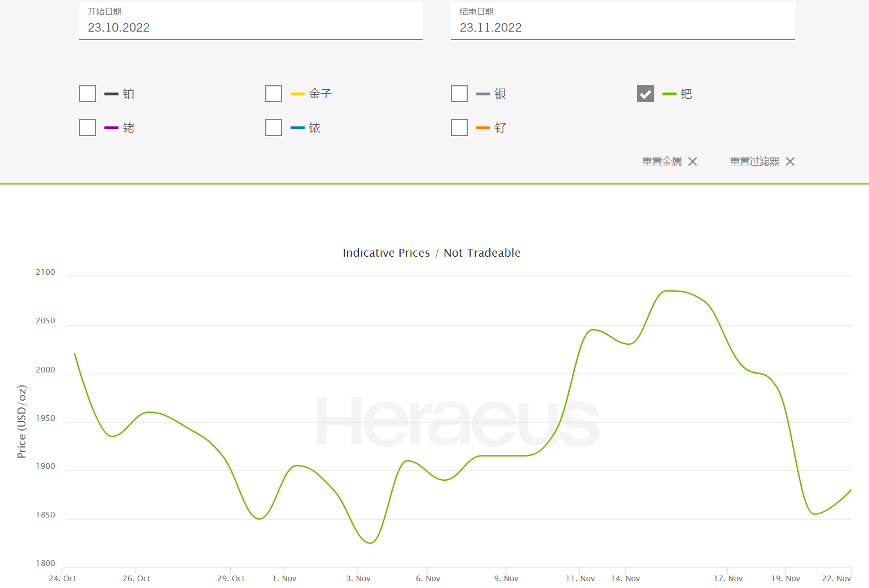Click the yellow gold color line
The height and width of the screenshot is (588, 869).
click(x=297, y=94)
